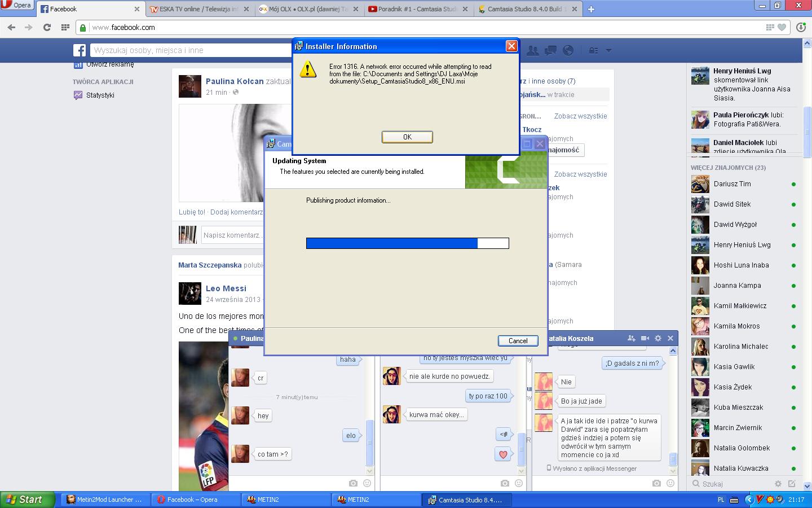Open Facebook notifications globe icon
Image resolution: width=812 pixels, height=508 pixels.
tap(568, 50)
